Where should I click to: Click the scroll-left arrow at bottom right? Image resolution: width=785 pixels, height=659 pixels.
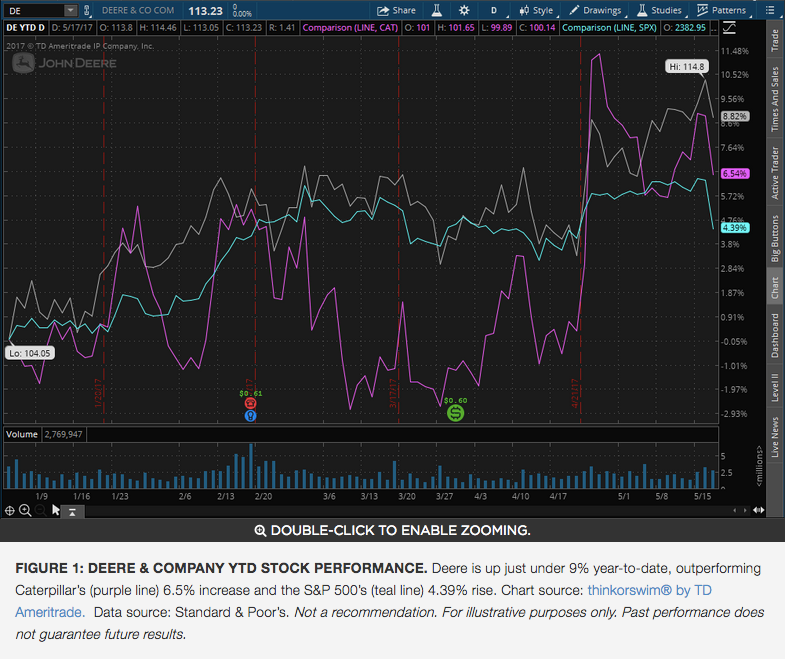pyautogui.click(x=734, y=510)
